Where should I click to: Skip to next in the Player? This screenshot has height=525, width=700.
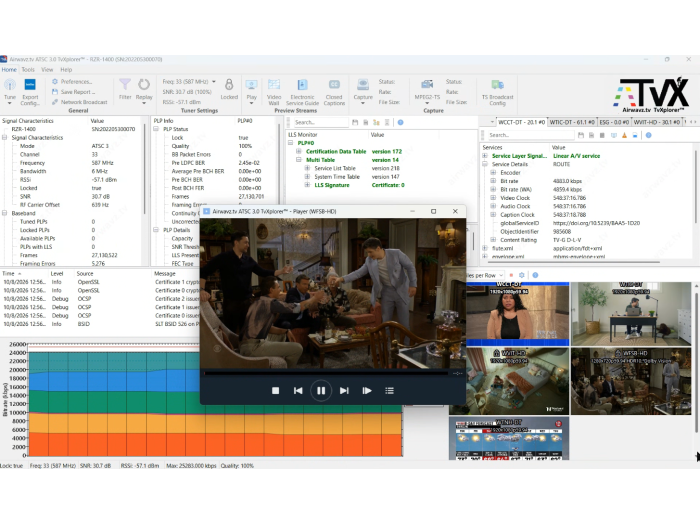[x=344, y=391]
